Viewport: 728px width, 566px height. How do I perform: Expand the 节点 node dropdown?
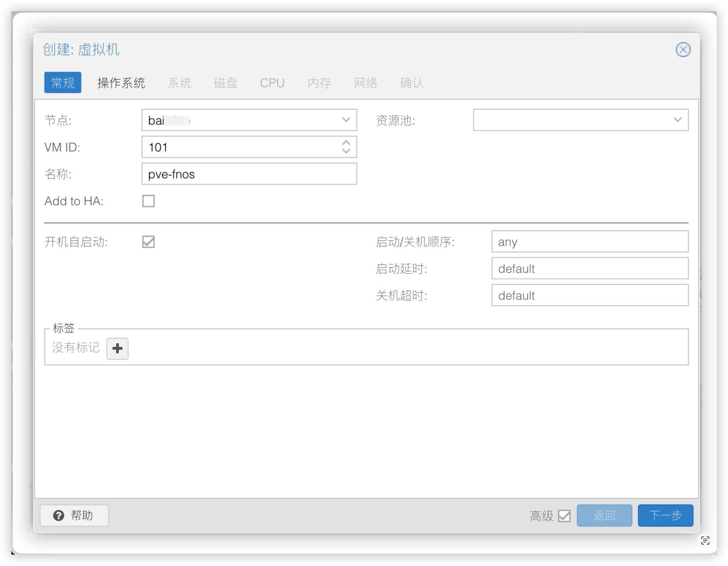click(346, 120)
